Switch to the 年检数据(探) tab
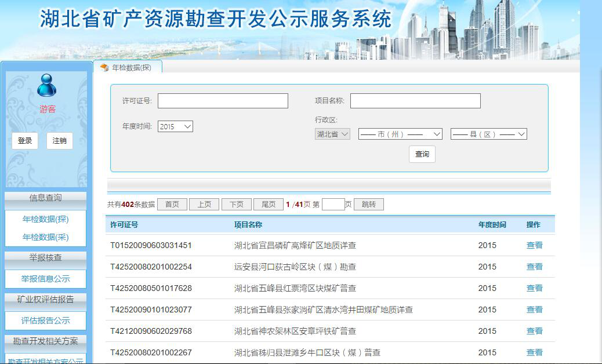The height and width of the screenshot is (364, 602). [x=131, y=68]
